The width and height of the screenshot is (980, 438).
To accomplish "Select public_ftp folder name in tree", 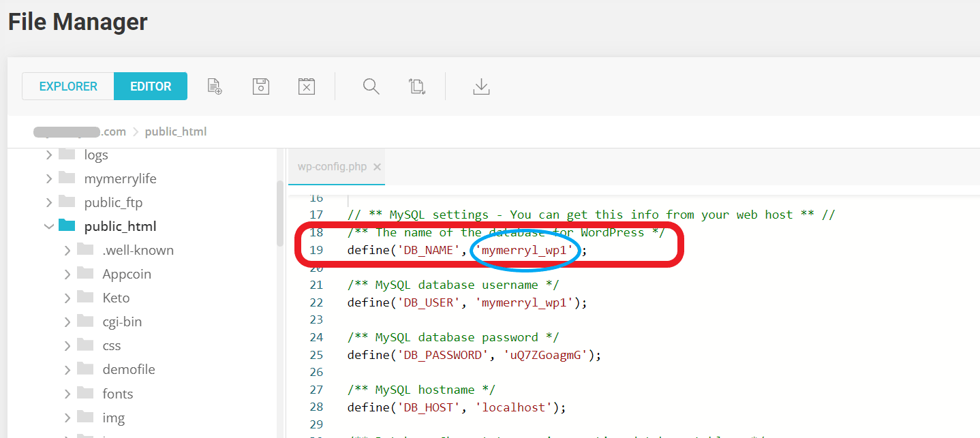I will pos(113,203).
